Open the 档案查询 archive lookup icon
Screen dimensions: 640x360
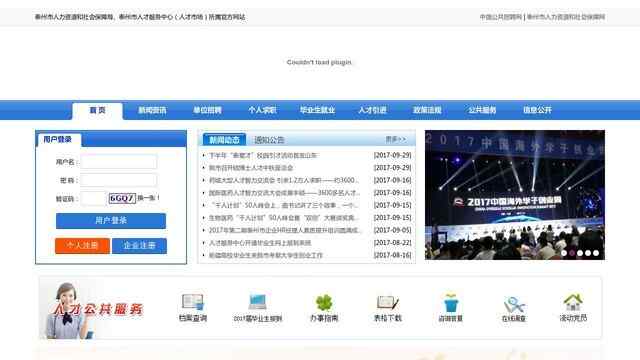[193, 308]
